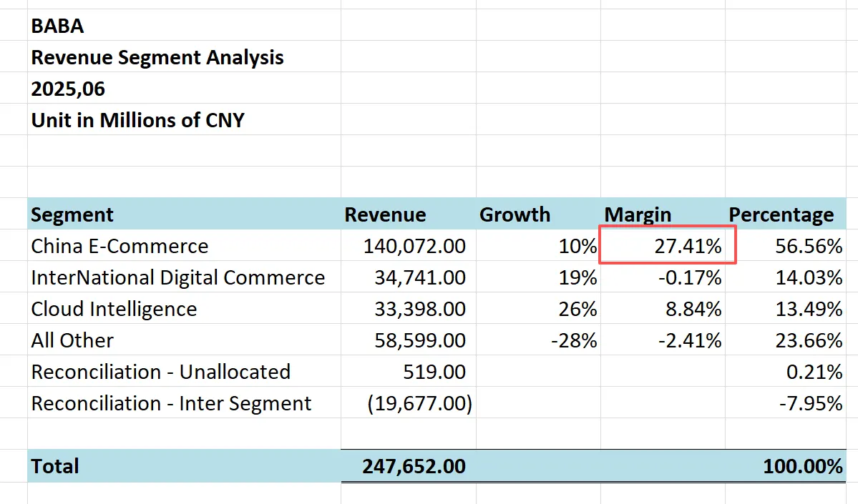Screen dimensions: 858x504
Task: Click the Unit in Millions of CNY cell
Action: (x=137, y=120)
